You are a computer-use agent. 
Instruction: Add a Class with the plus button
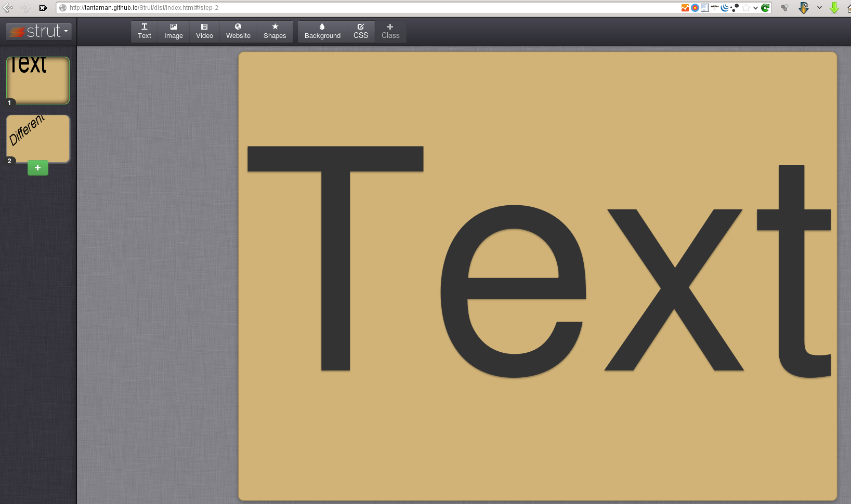tap(390, 31)
